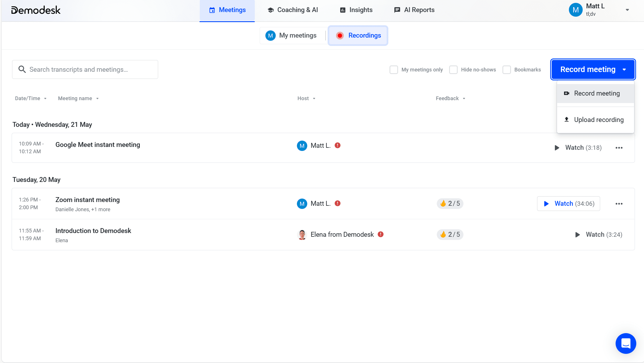Enable the My meetings only checkbox

(394, 70)
